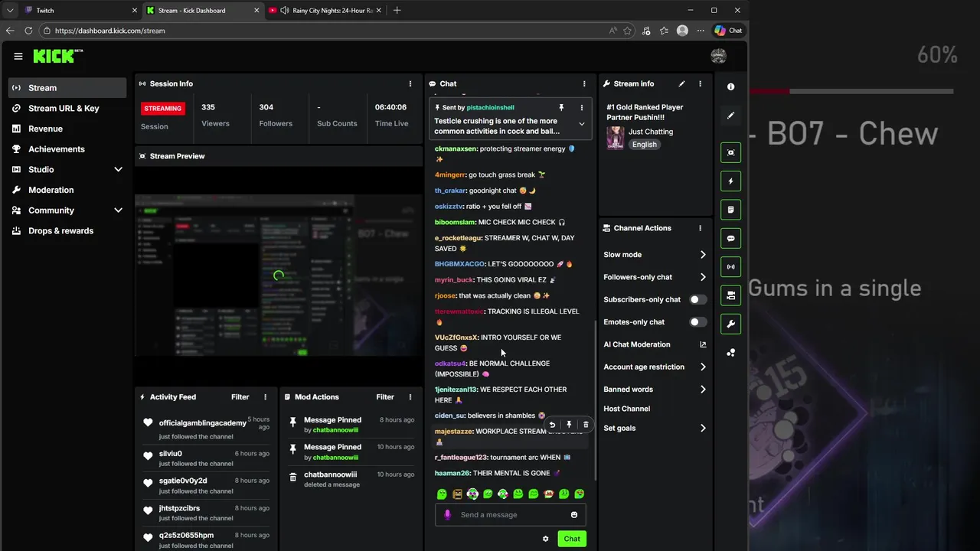Click pistachioinshell username in pinned message
Viewport: 980px width, 551px height.
490,108
